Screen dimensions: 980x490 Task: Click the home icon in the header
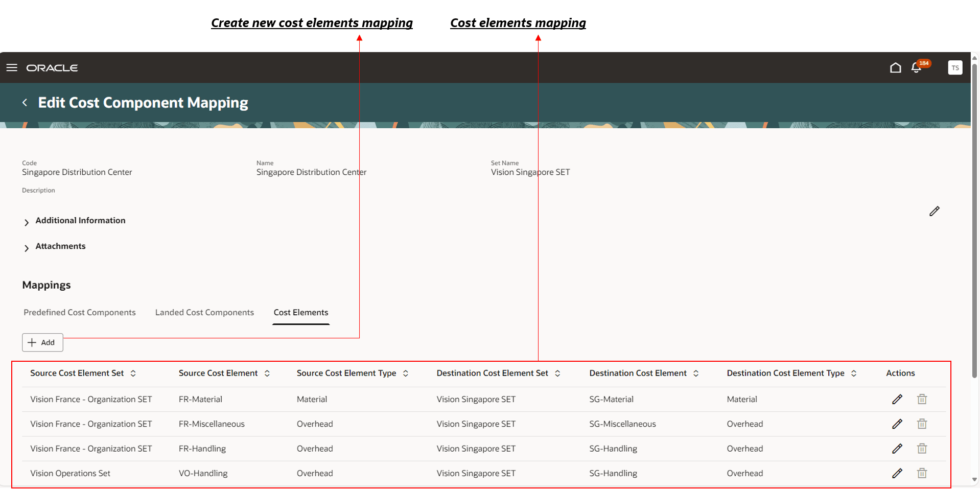[895, 67]
